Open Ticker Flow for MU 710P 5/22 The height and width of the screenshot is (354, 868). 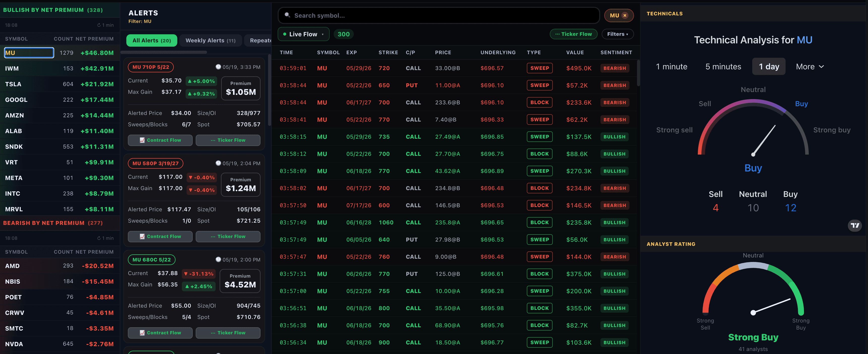pos(228,140)
